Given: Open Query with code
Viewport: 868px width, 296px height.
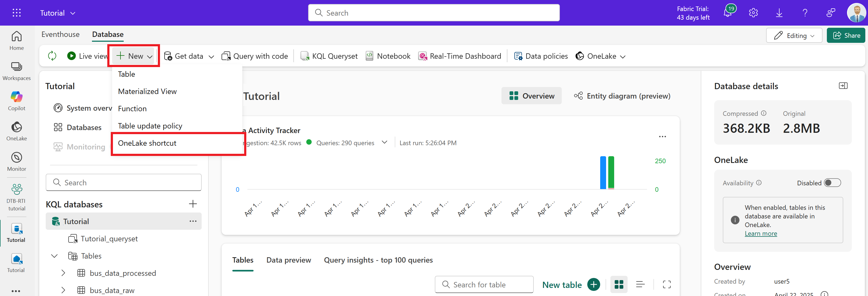Looking at the screenshot, I should click(255, 56).
